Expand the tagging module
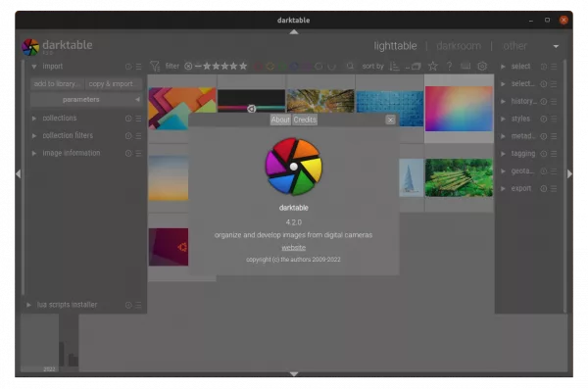The width and height of the screenshot is (588, 389). click(x=504, y=154)
